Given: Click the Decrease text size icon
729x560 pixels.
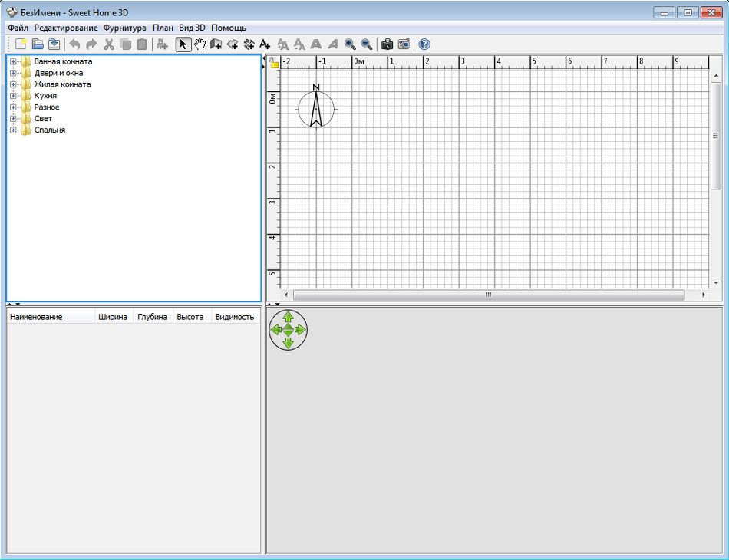Looking at the screenshot, I should 299,44.
